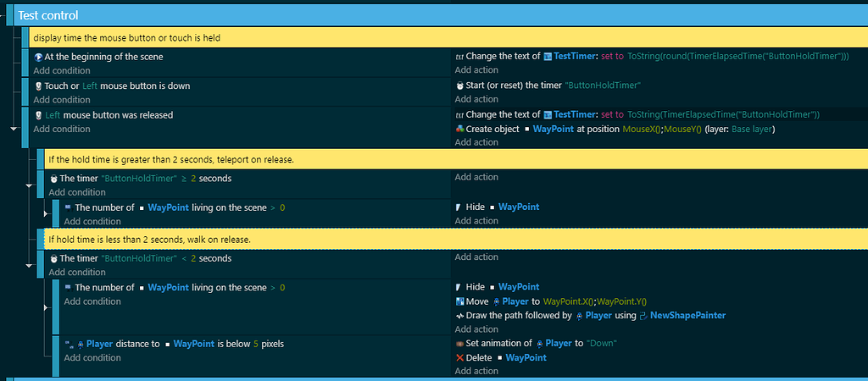Click Add condition under Touch or Left mouse
Viewport: 868px width, 381px height.
[61, 100]
